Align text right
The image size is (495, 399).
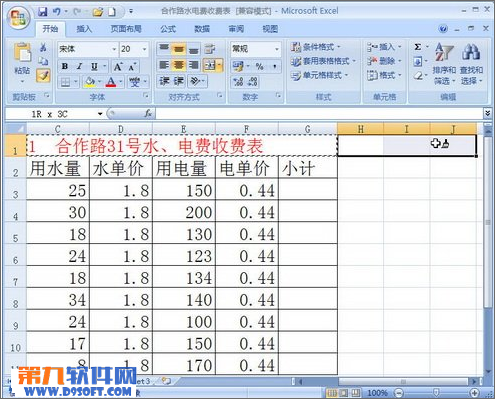click(194, 65)
